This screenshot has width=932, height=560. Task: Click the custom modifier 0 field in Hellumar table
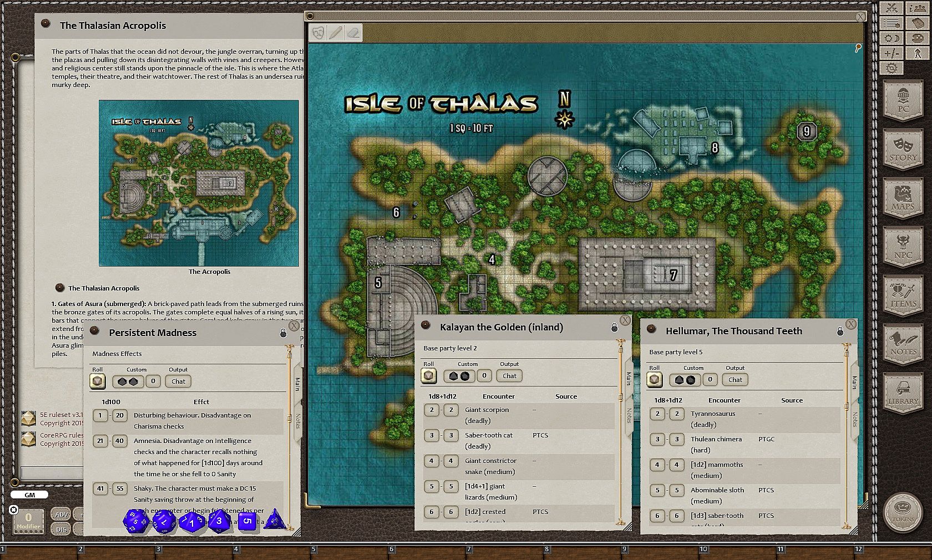pyautogui.click(x=710, y=379)
